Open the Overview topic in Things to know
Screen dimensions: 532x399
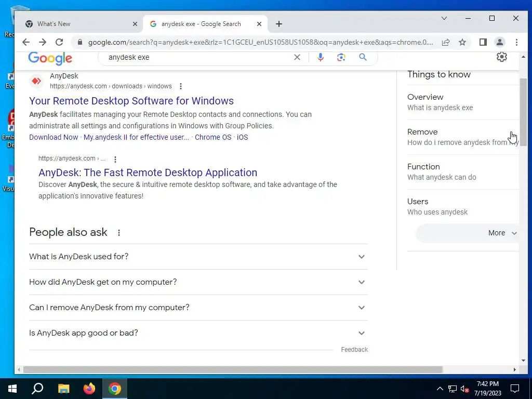coord(463,102)
